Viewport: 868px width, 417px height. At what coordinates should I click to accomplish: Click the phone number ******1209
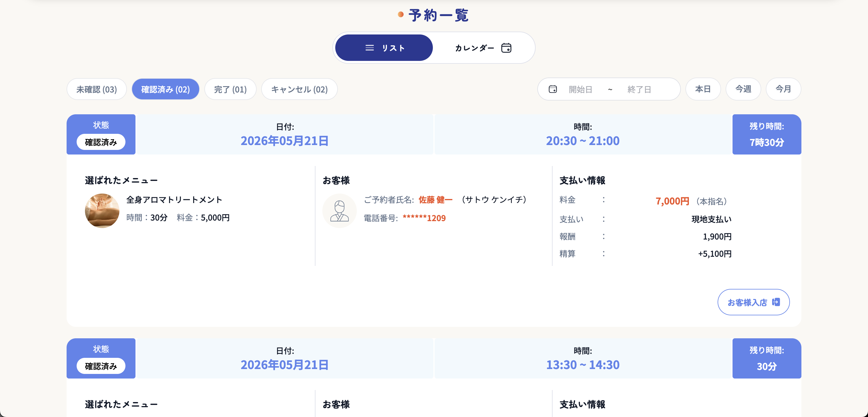(424, 218)
